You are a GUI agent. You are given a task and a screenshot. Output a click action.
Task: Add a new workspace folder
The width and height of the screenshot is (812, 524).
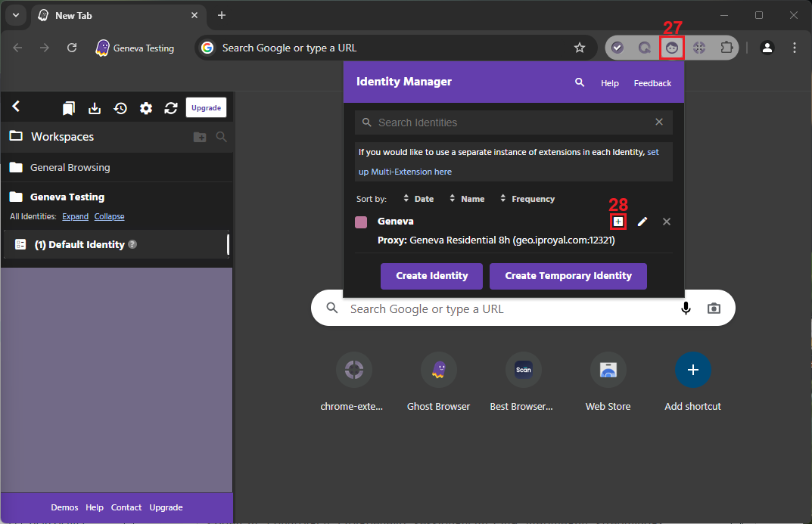click(x=199, y=137)
